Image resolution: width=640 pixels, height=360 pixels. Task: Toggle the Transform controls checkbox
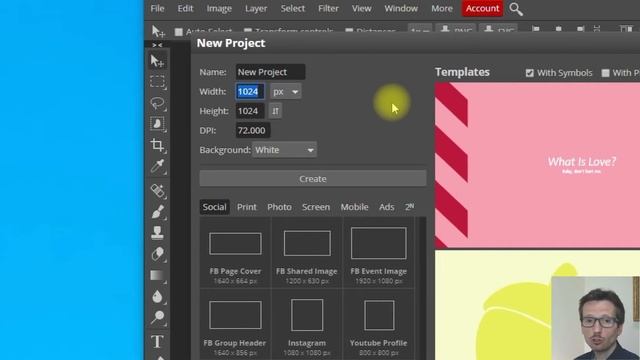coord(247,31)
